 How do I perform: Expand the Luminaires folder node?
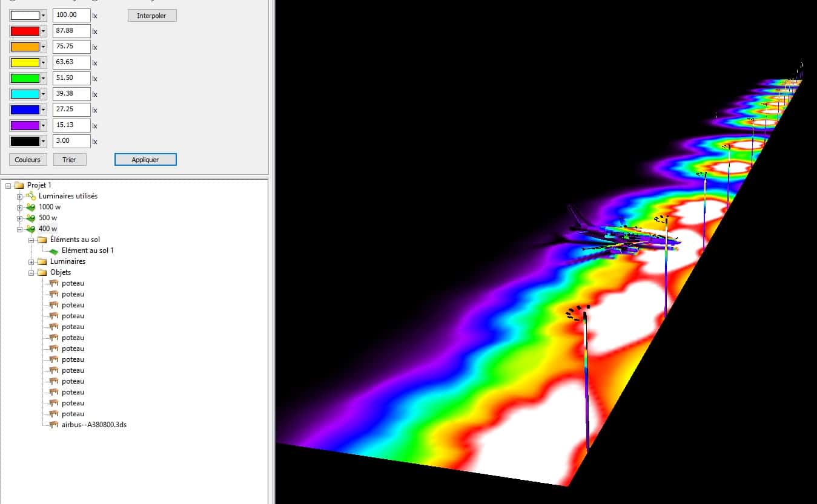tap(31, 261)
